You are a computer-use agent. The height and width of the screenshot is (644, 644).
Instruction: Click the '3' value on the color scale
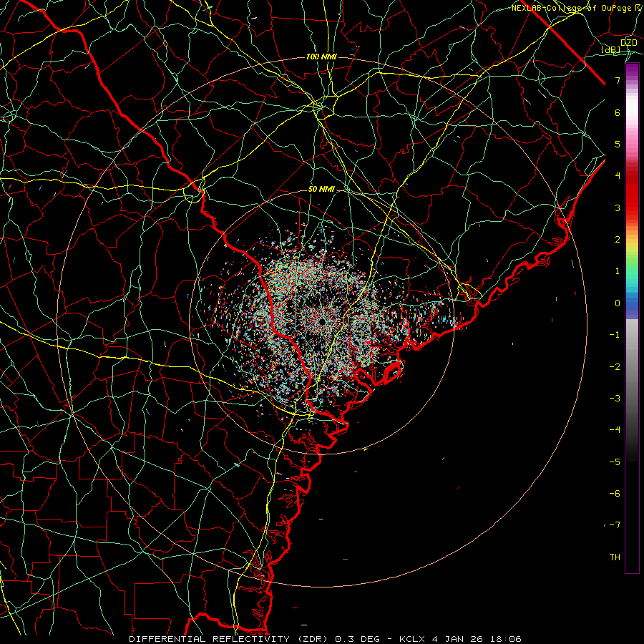(x=618, y=208)
